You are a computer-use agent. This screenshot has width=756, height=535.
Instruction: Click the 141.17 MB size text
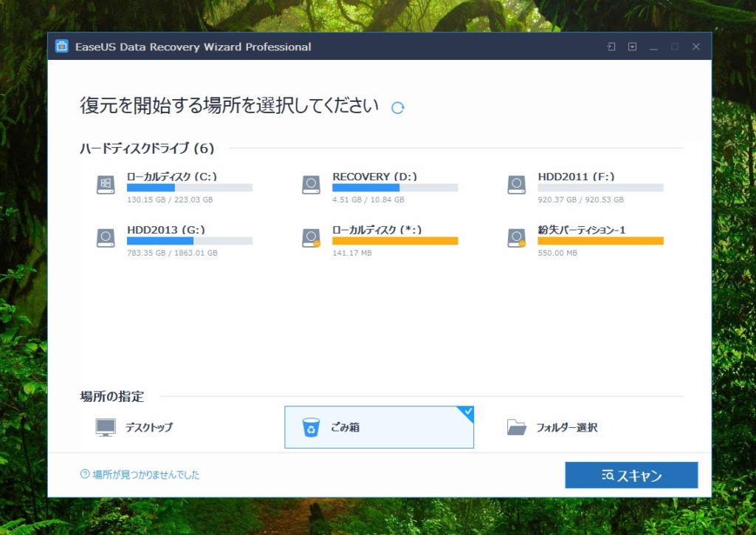pos(352,253)
